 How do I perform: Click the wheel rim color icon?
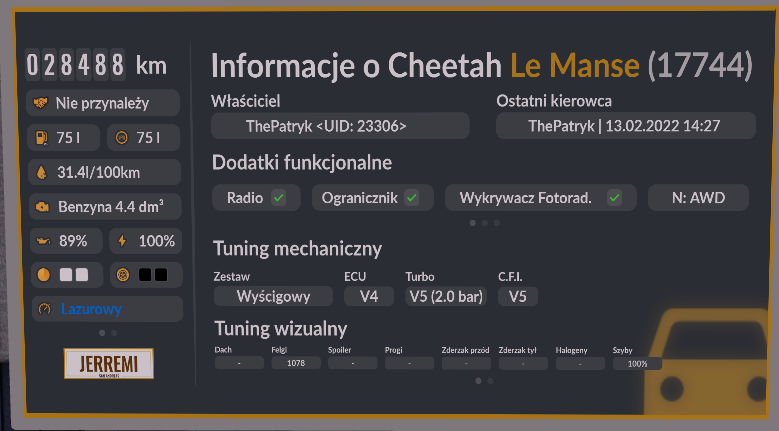(x=123, y=275)
